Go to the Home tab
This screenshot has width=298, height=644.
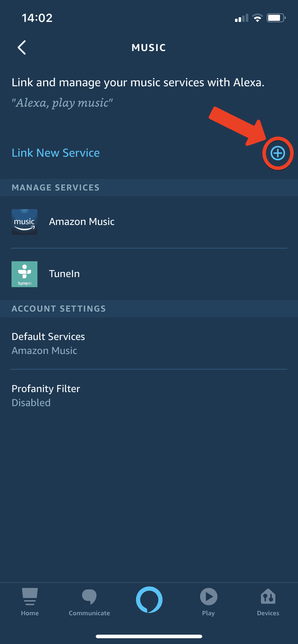point(30,602)
